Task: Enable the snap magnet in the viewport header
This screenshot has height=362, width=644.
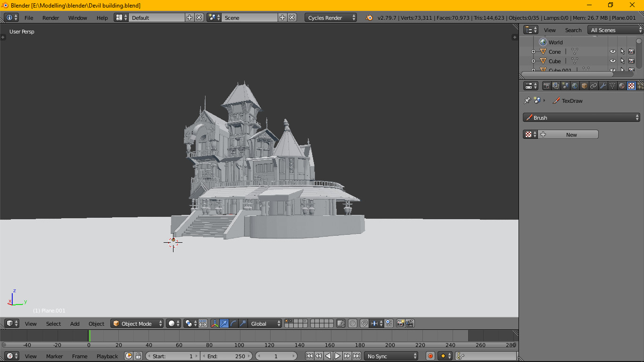Action: (365, 323)
